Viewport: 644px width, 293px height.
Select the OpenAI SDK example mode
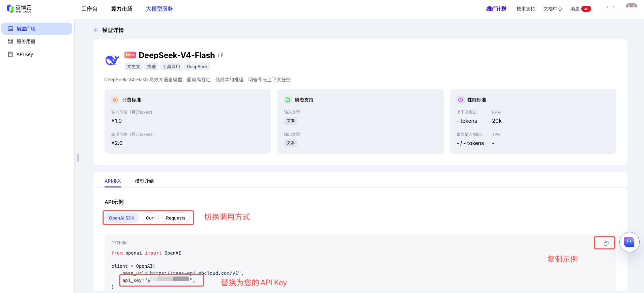(x=122, y=218)
